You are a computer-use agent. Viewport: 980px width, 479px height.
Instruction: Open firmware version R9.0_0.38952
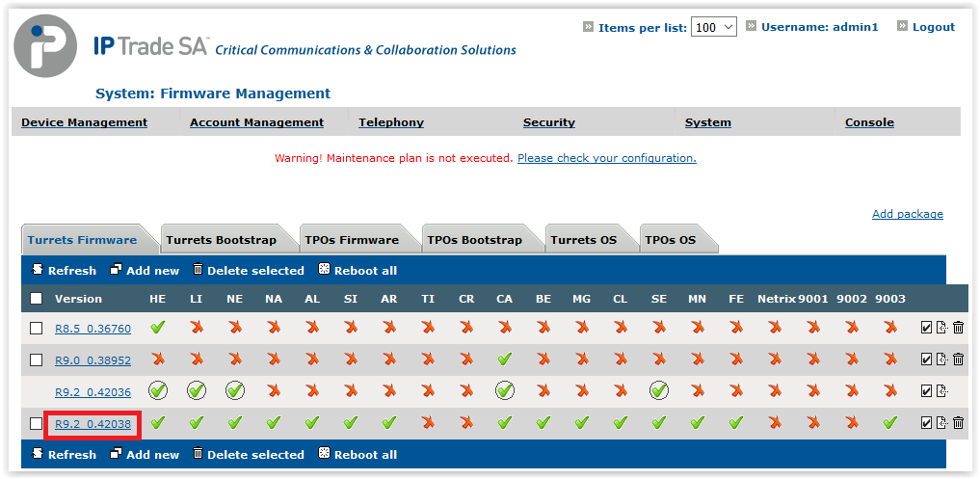tap(93, 360)
